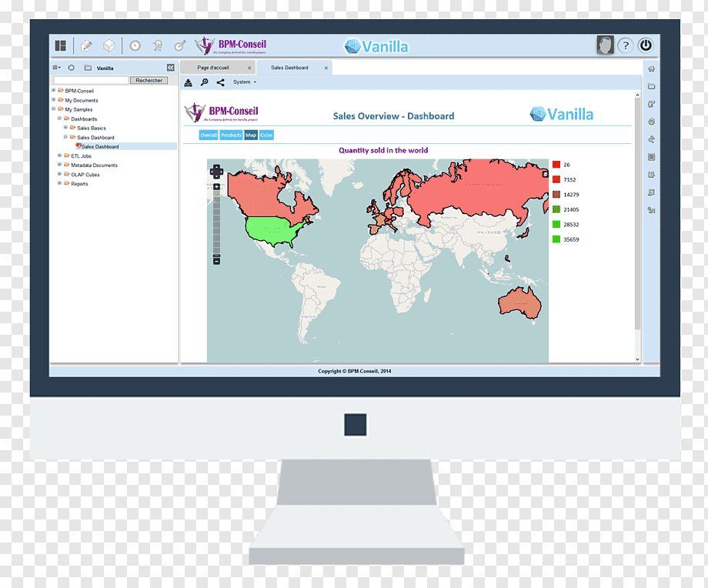Expand the OLAP Cubes folder node
The width and height of the screenshot is (708, 588).
click(x=59, y=174)
